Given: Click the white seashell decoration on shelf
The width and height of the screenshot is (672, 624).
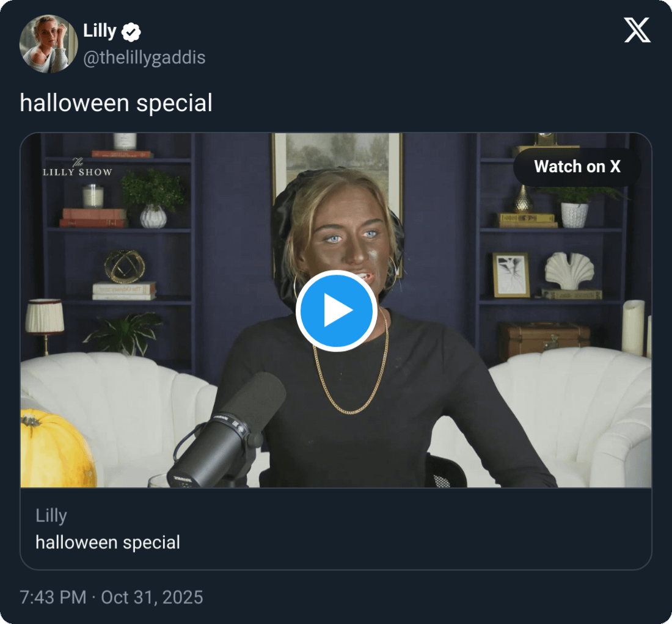Looking at the screenshot, I should coord(569,270).
